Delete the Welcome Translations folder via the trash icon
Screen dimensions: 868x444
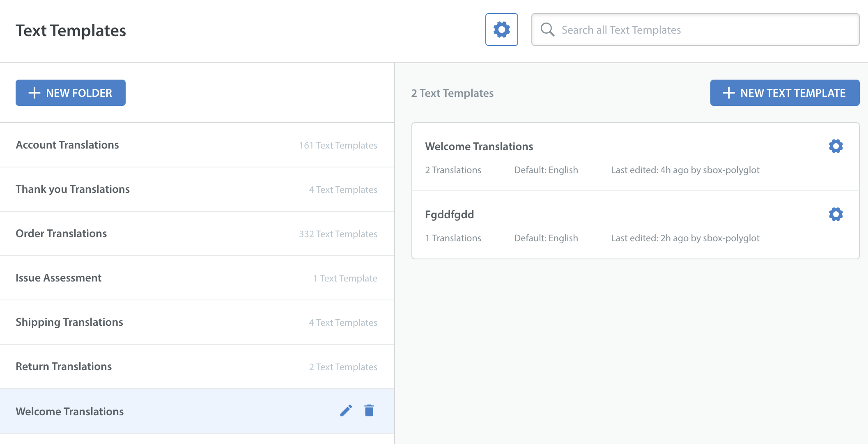pos(369,410)
